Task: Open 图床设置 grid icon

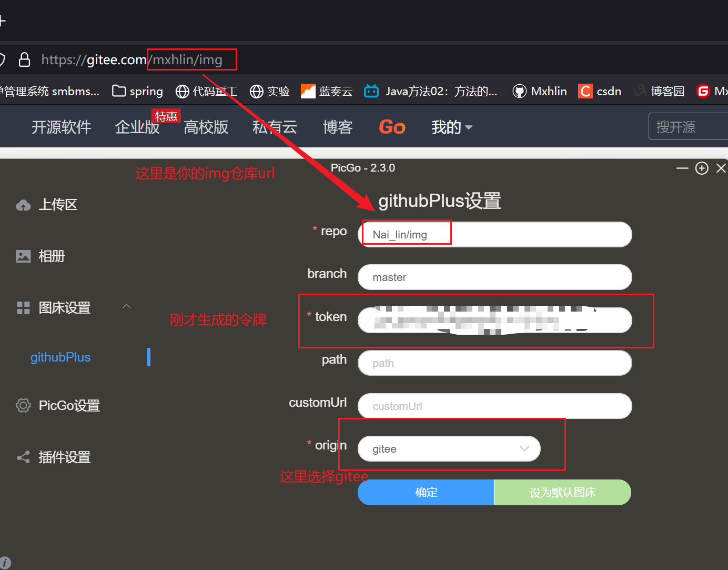Action: (x=23, y=308)
